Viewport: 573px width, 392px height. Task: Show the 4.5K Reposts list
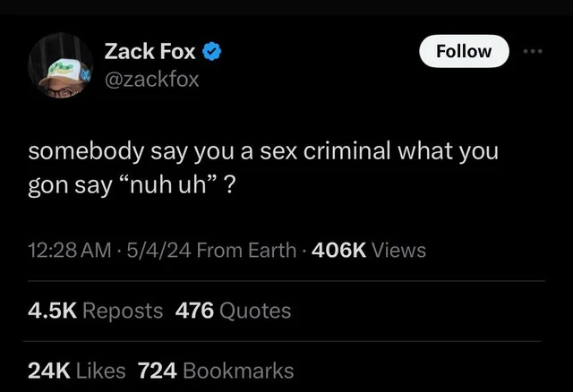[96, 311]
